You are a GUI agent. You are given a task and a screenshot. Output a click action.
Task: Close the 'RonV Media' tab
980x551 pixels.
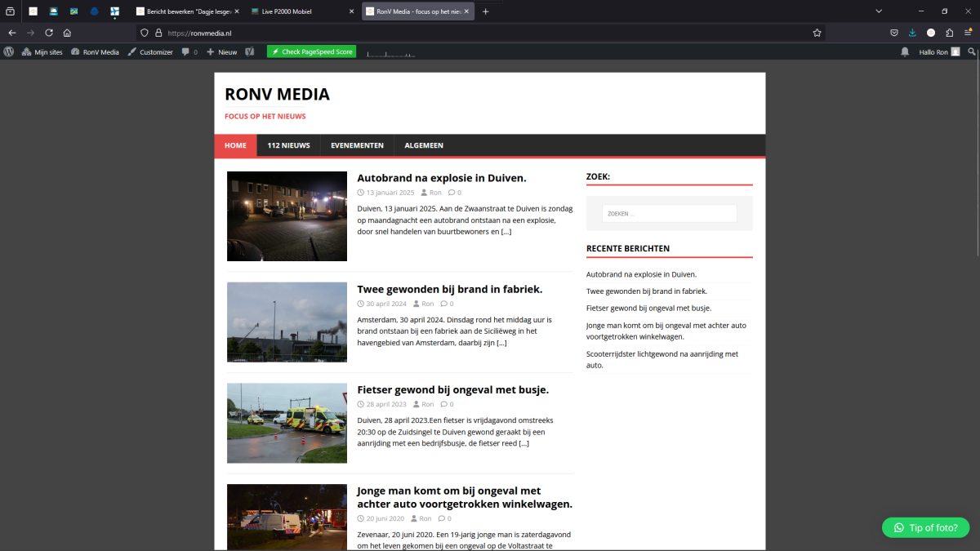coord(467,11)
